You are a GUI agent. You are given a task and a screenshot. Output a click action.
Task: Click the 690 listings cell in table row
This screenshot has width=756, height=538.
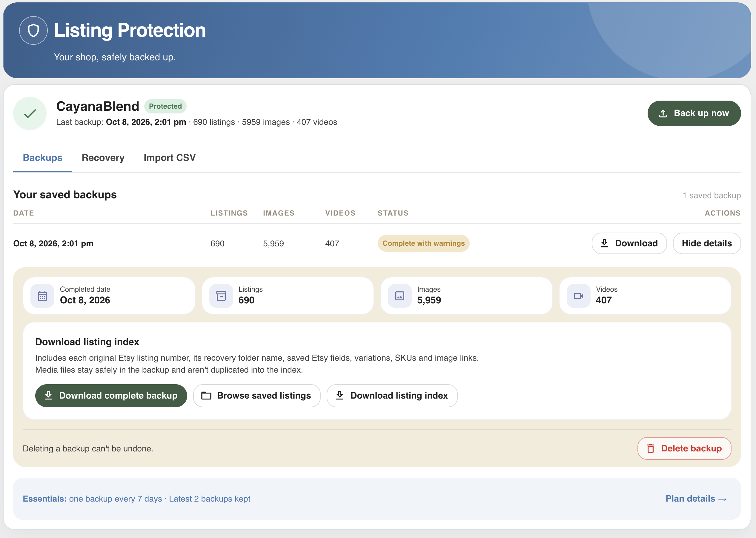pyautogui.click(x=218, y=244)
